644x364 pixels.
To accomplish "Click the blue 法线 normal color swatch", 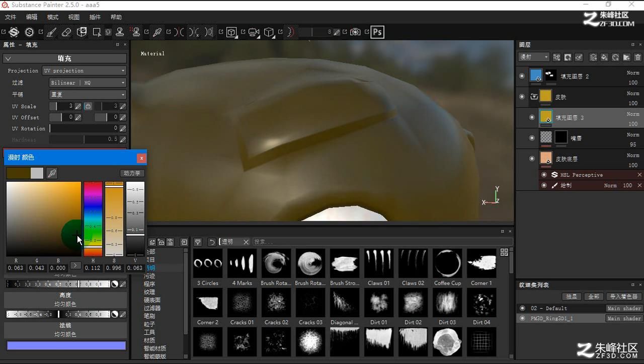I will (66, 345).
